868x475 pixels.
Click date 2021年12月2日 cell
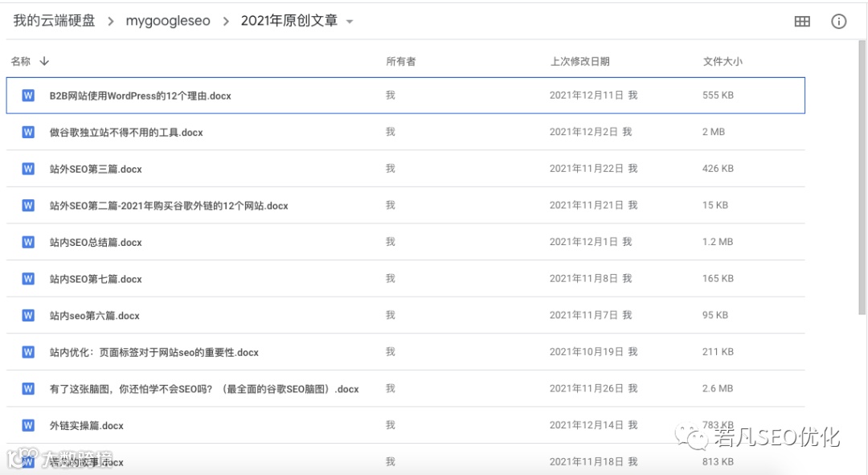point(583,132)
